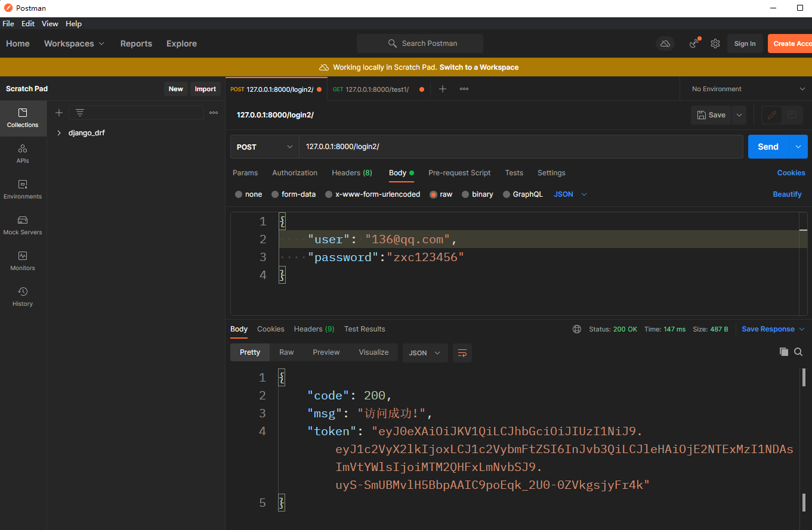Open the Save button arrow dropdown
Screen dimensions: 812x530
[x=739, y=115]
